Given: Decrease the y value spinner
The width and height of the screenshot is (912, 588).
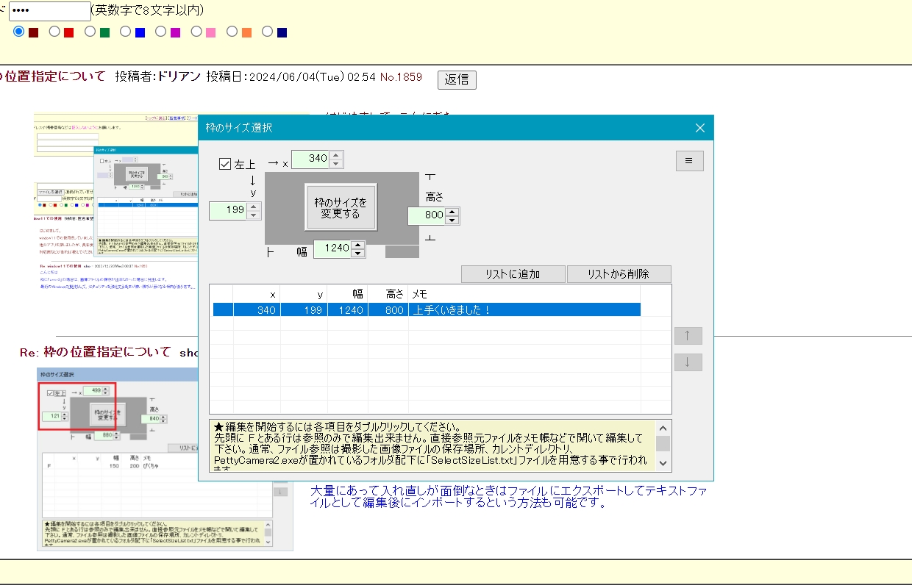Looking at the screenshot, I should pyautogui.click(x=254, y=215).
